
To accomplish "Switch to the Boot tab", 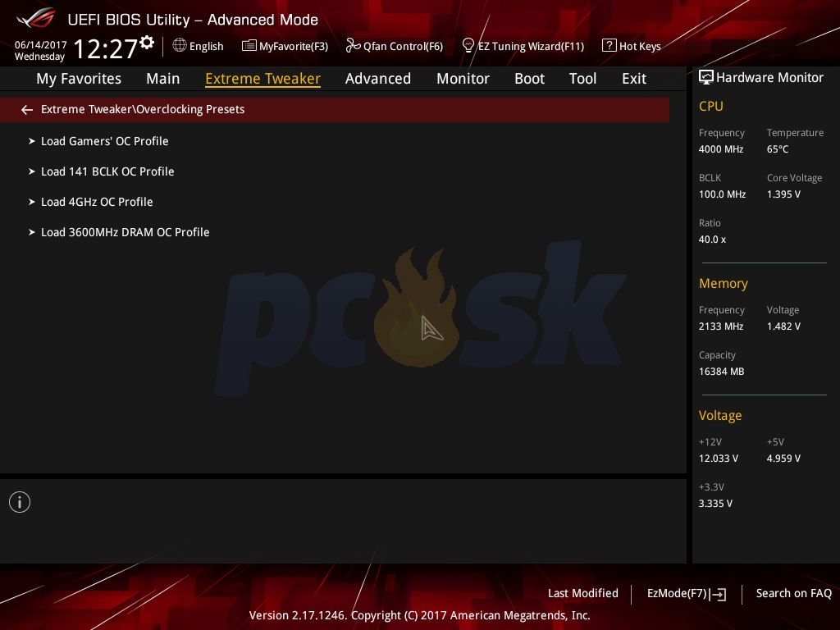I will tap(529, 79).
